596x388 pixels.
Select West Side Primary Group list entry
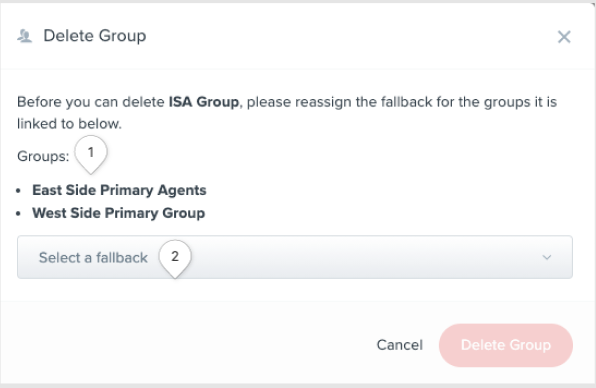coord(118,213)
